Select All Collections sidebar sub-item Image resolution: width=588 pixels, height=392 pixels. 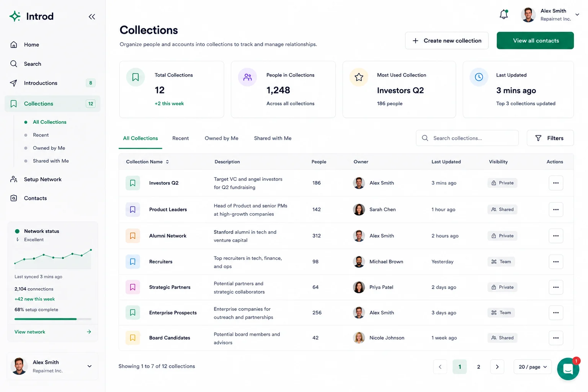50,122
